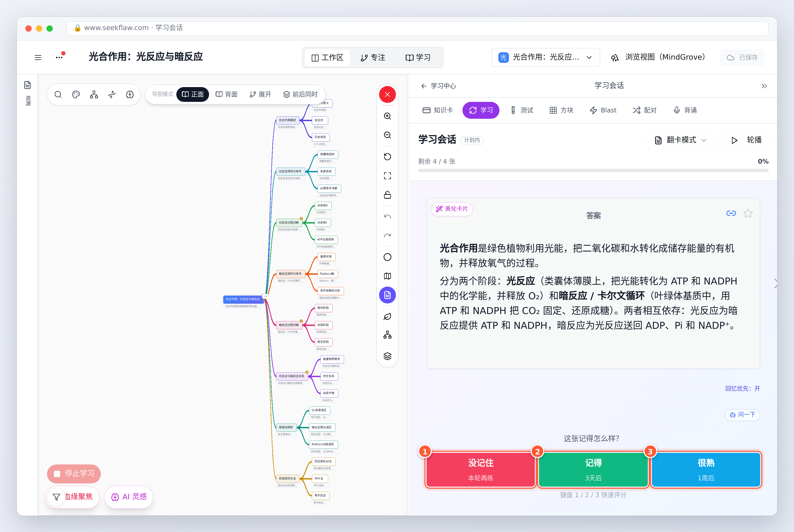This screenshot has height=532, width=794.
Task: Click 停止学习 stop button
Action: click(74, 474)
